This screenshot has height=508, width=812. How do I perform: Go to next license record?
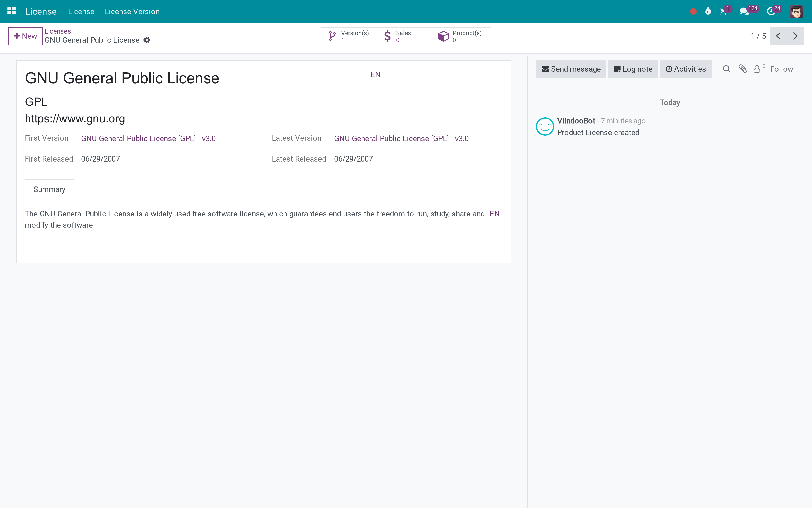pos(795,36)
